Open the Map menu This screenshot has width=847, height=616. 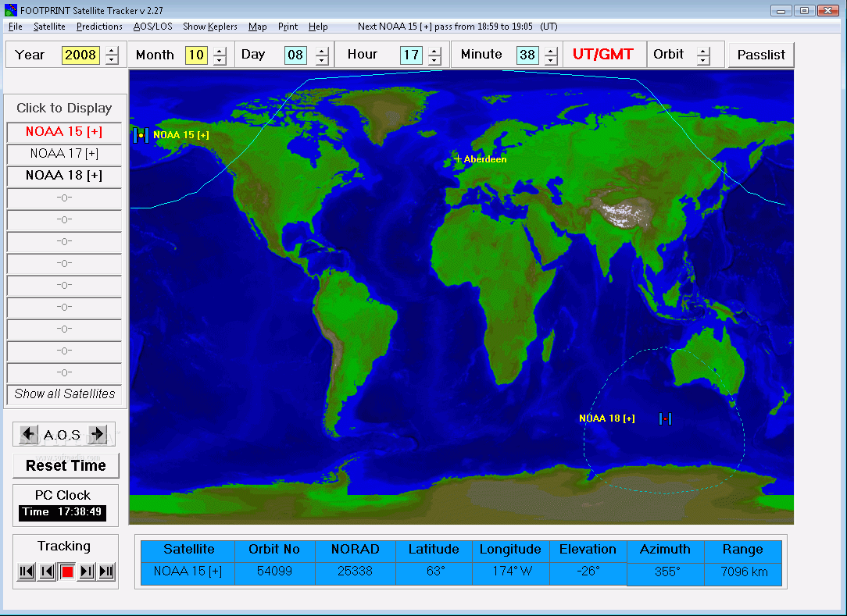[x=258, y=27]
